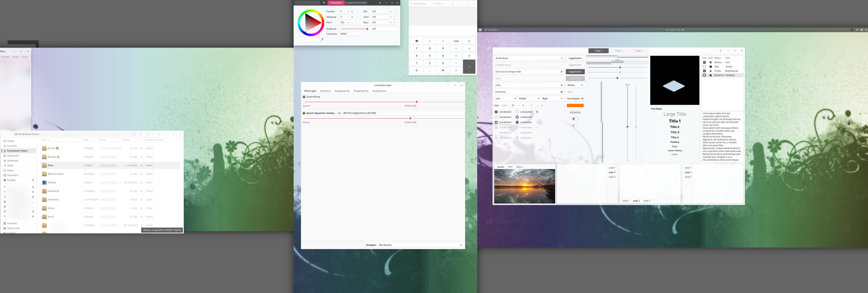Image resolution: width=868 pixels, height=293 pixels.
Task: Switch to list view in the file manager
Action: 159,134
